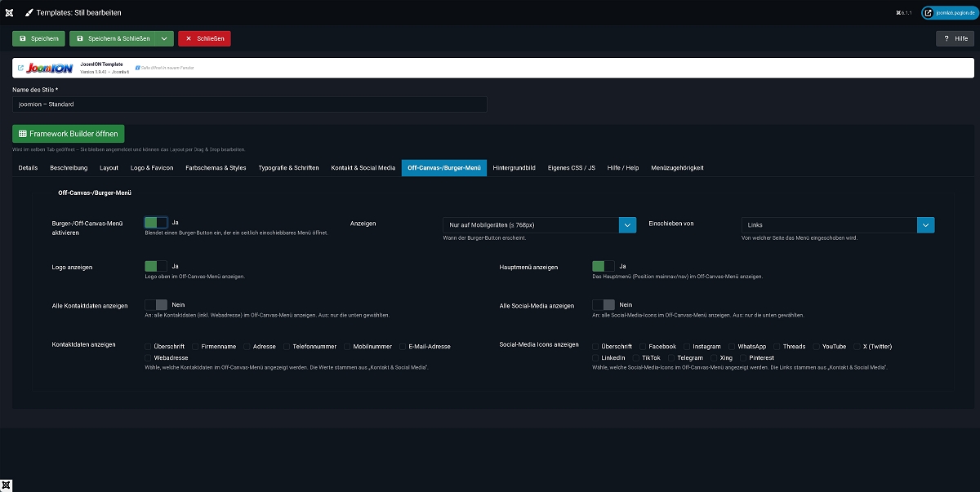Open the Anzeigen dropdown (Nur auf Mobilgeräten)
The width and height of the screenshot is (980, 492).
(538, 224)
